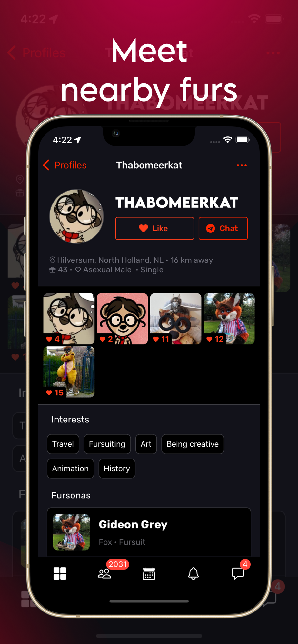The image size is (298, 644).
Task: Select the Being creative interest tag
Action: [x=193, y=444]
